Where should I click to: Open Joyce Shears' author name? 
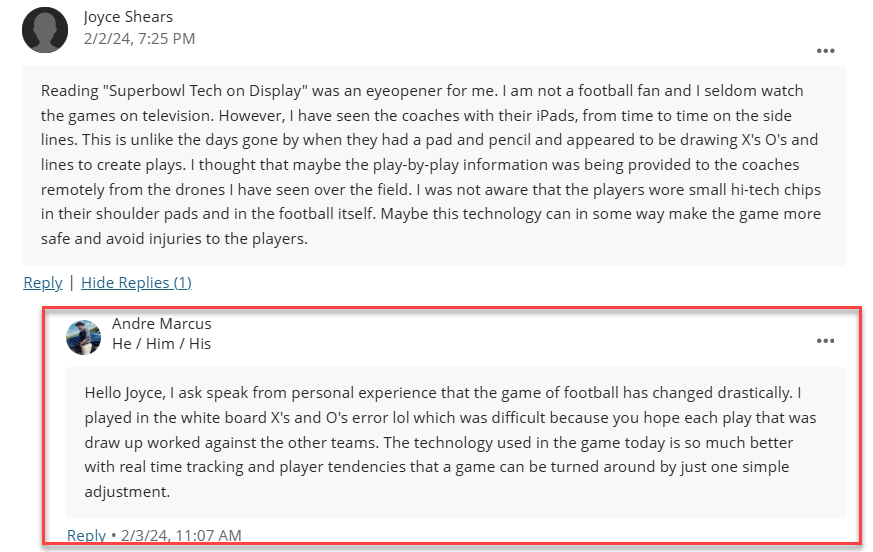[129, 17]
